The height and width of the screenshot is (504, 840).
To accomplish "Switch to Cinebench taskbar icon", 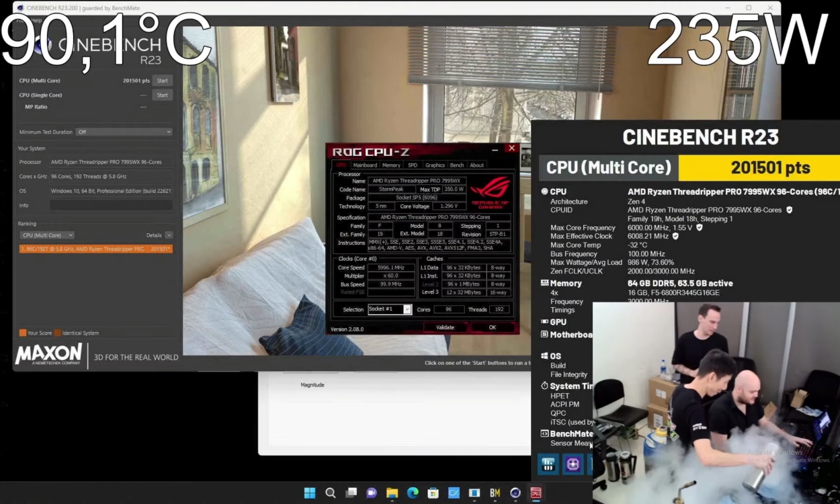I will pyautogui.click(x=515, y=493).
